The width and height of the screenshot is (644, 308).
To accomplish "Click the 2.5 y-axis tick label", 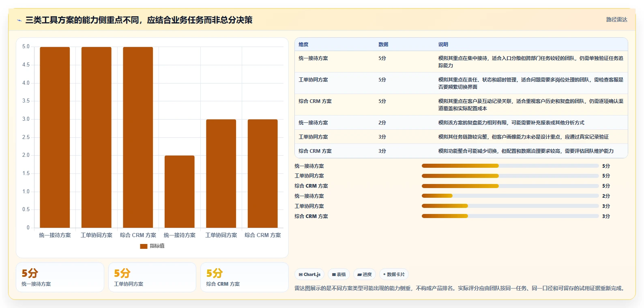I will click(26, 137).
